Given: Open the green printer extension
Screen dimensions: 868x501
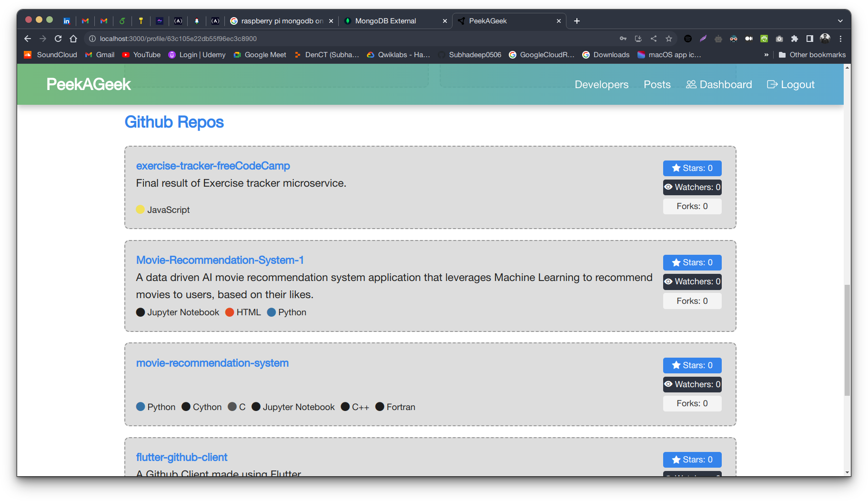Looking at the screenshot, I should click(x=764, y=39).
